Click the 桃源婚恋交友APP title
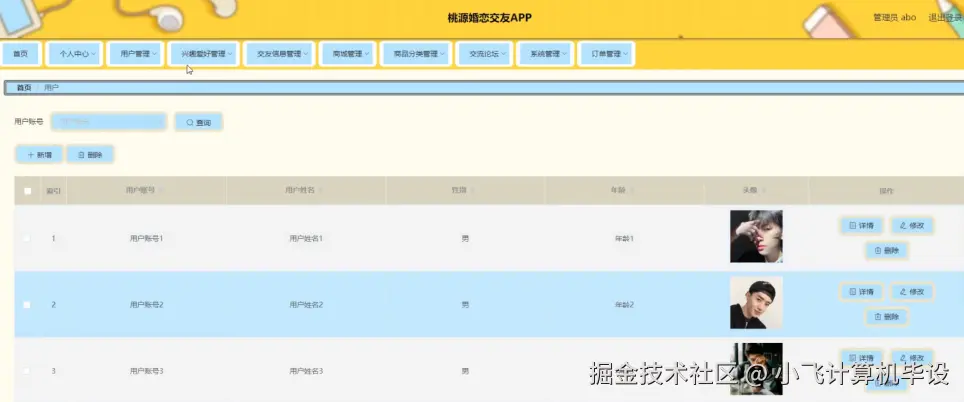The height and width of the screenshot is (402, 964). (x=489, y=18)
